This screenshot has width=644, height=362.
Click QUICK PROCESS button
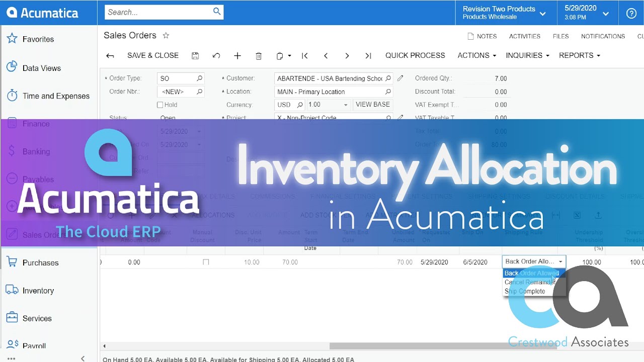click(415, 55)
